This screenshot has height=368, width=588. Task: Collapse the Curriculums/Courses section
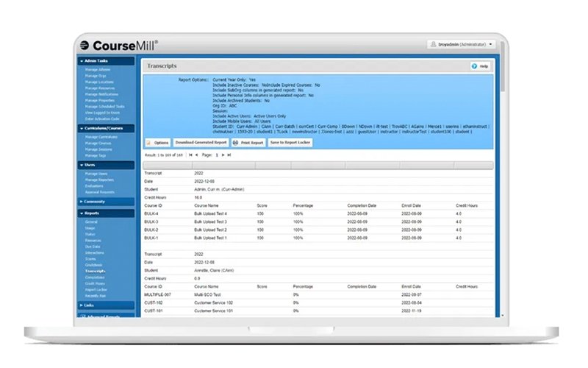pyautogui.click(x=106, y=128)
